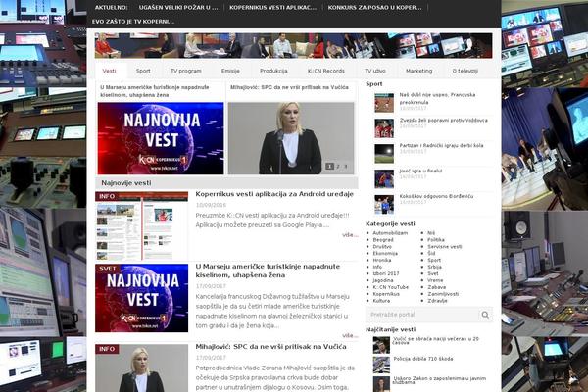Click više link under Marseille article
The image size is (588, 392).
[x=350, y=335]
